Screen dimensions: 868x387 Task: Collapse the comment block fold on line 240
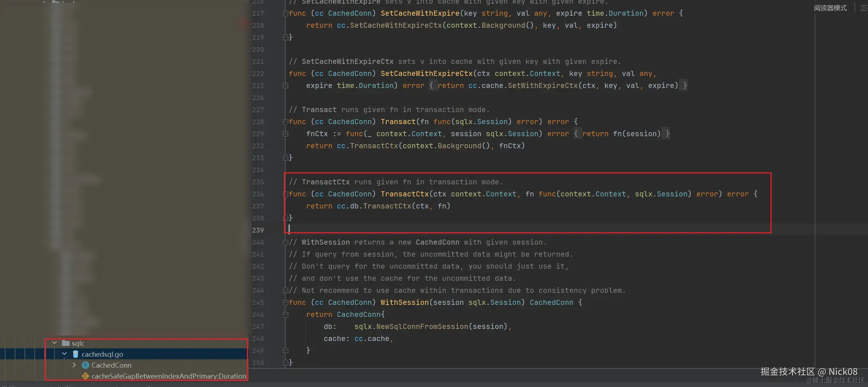point(285,242)
